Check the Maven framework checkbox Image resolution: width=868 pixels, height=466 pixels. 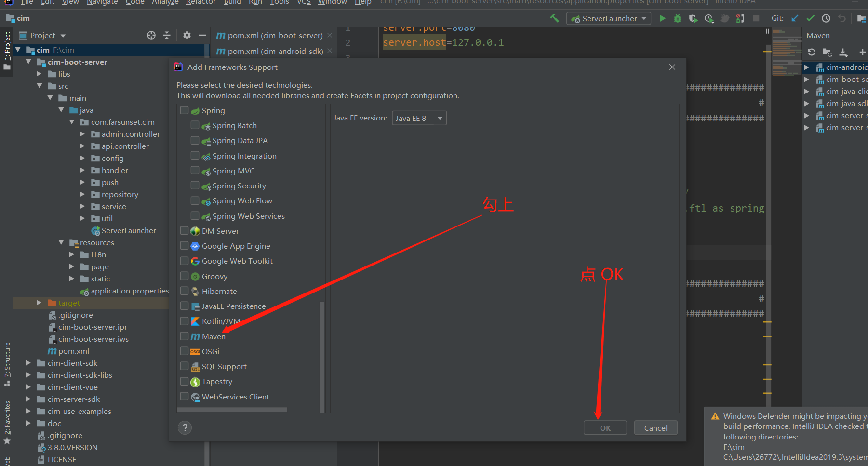point(184,336)
